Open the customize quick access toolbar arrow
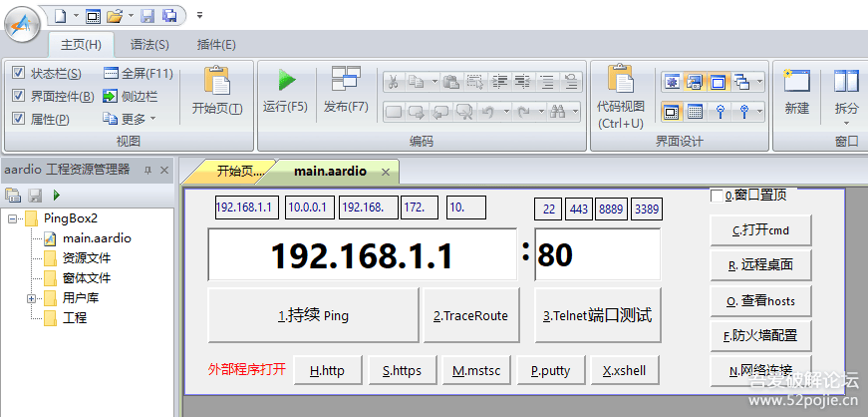This screenshot has width=868, height=417. [200, 16]
